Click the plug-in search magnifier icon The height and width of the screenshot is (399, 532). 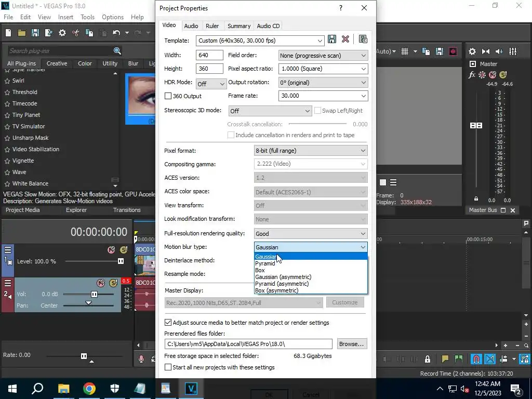tap(117, 51)
